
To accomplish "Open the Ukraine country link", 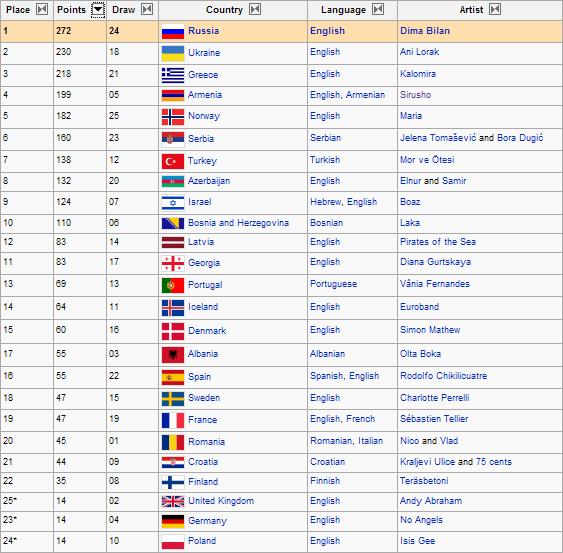I will [204, 53].
